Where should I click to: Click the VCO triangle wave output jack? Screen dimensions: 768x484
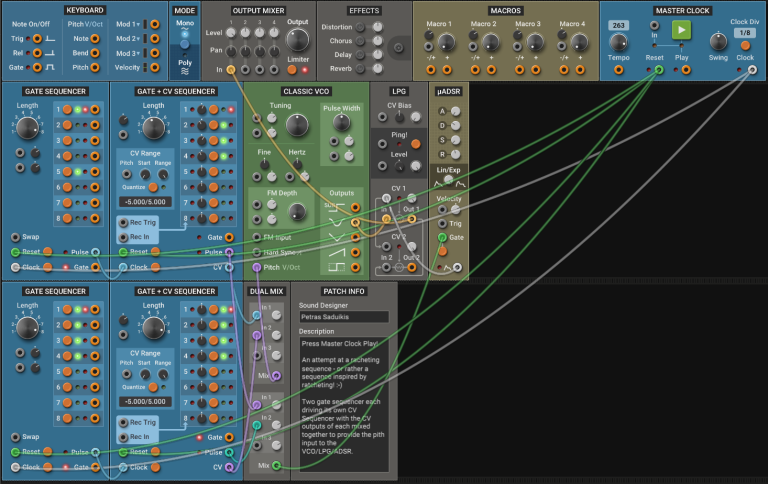[x=355, y=238]
